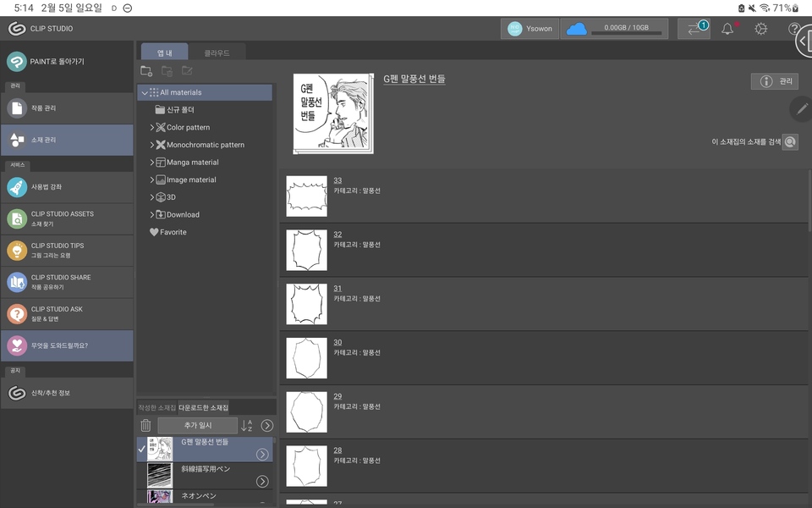Image resolution: width=812 pixels, height=508 pixels.
Task: Open material 29 link
Action: (x=337, y=396)
